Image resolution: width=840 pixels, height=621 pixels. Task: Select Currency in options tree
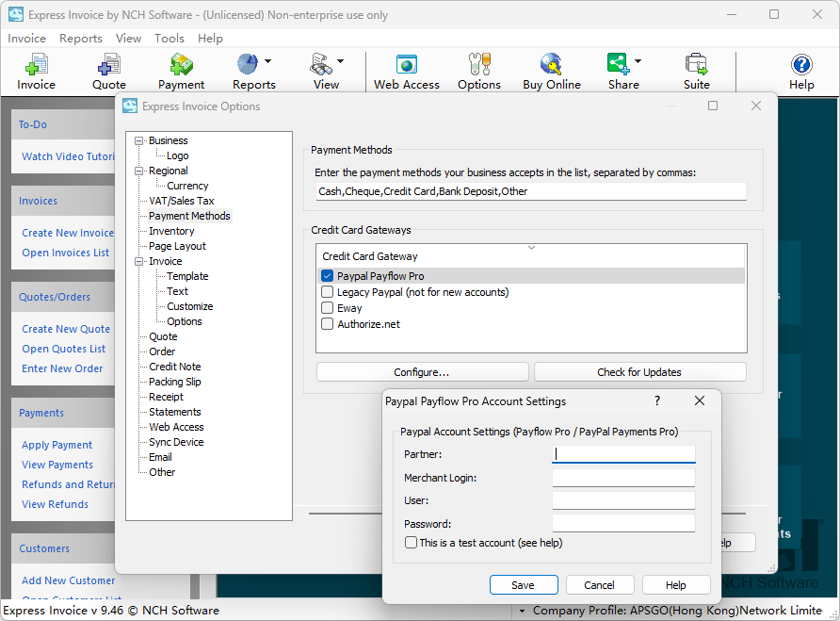pos(187,186)
